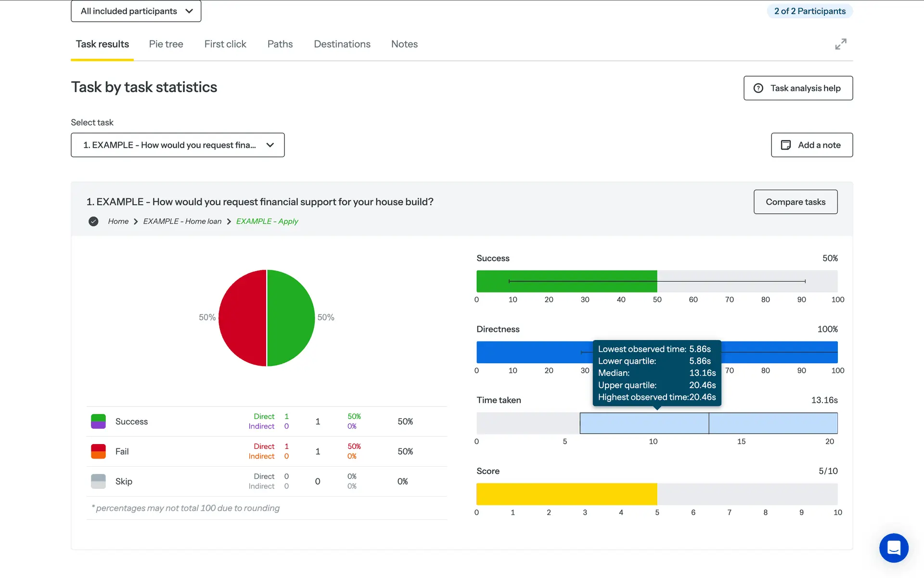
Task: Click the Time taken box plot bar
Action: tap(645, 423)
